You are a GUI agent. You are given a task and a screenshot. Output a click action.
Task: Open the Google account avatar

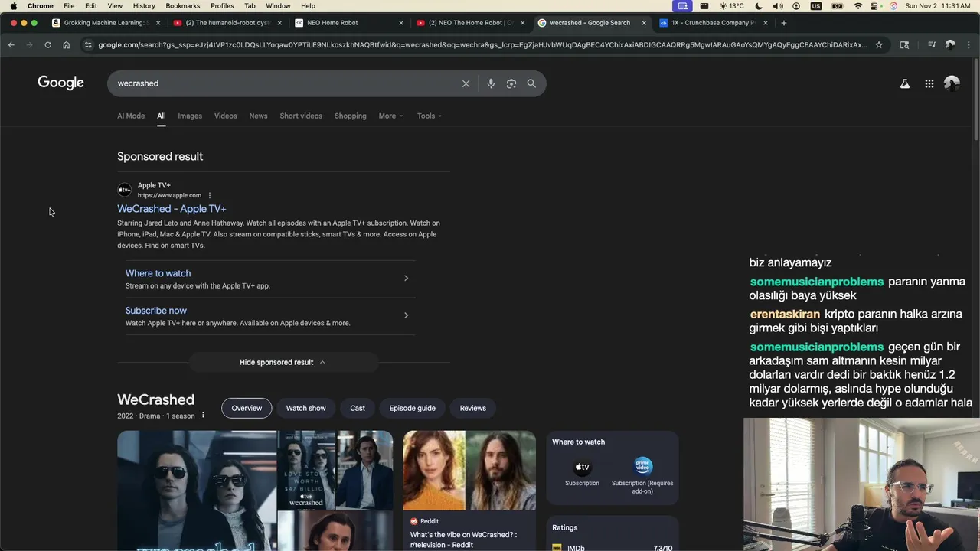tap(952, 83)
